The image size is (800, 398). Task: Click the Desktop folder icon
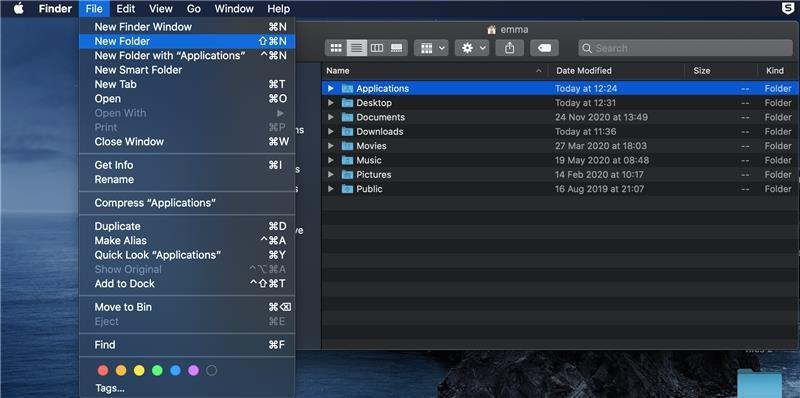point(347,103)
